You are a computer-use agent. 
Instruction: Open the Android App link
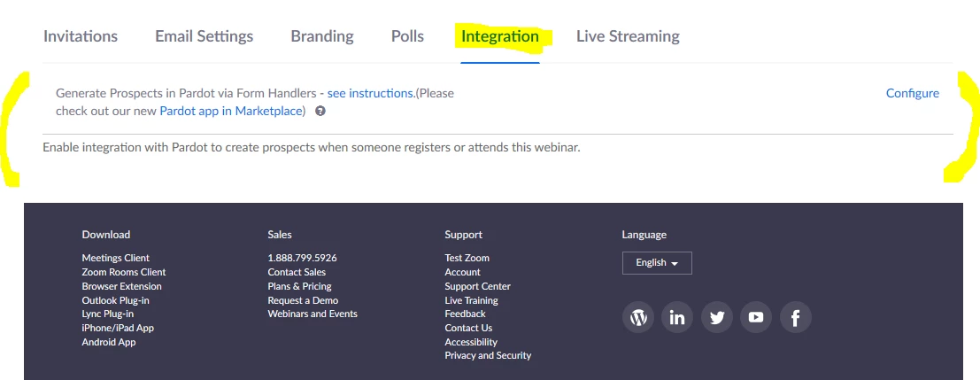pyautogui.click(x=109, y=343)
